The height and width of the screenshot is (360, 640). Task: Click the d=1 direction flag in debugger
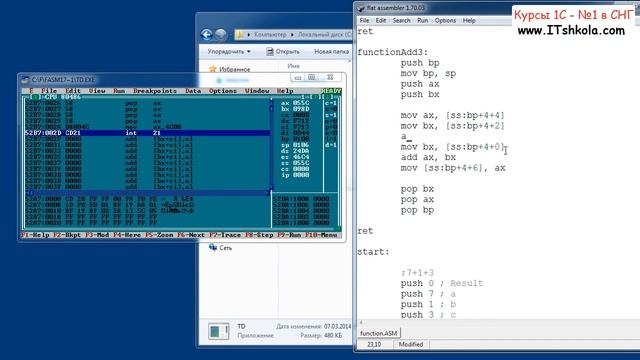[x=331, y=145]
